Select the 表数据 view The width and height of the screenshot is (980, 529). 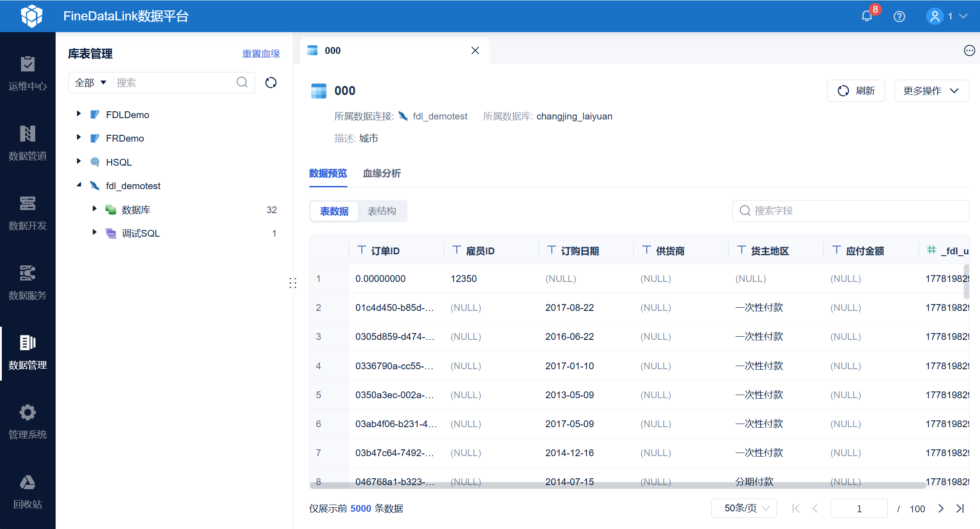334,211
